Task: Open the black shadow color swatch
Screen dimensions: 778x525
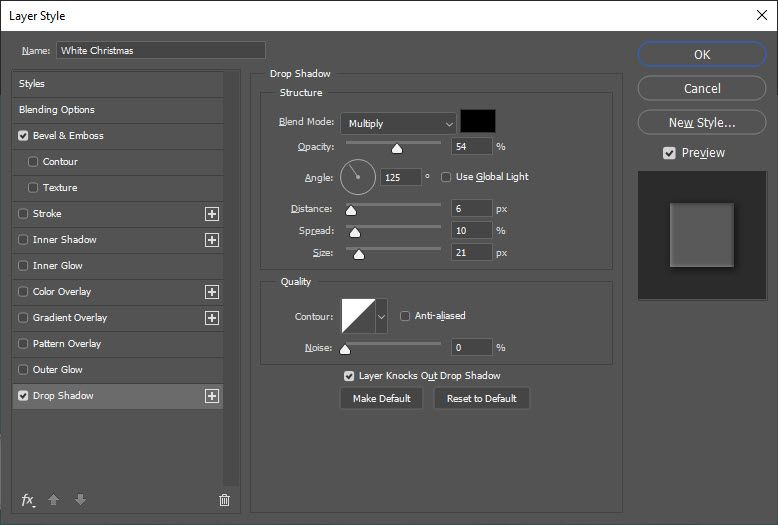Action: (478, 122)
